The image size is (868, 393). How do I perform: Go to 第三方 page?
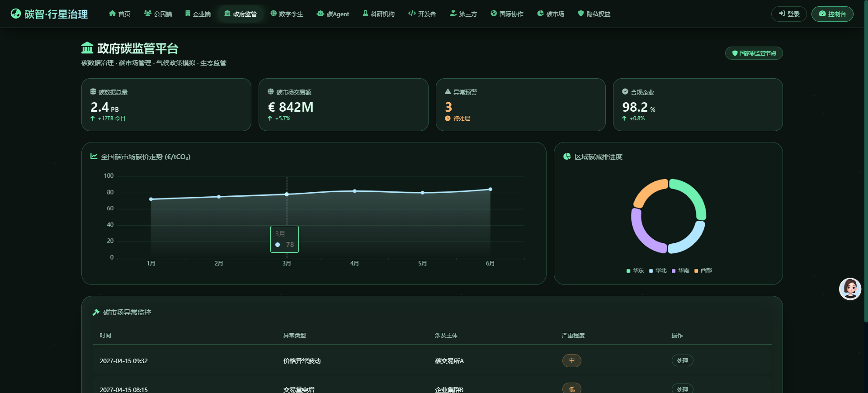click(x=463, y=14)
